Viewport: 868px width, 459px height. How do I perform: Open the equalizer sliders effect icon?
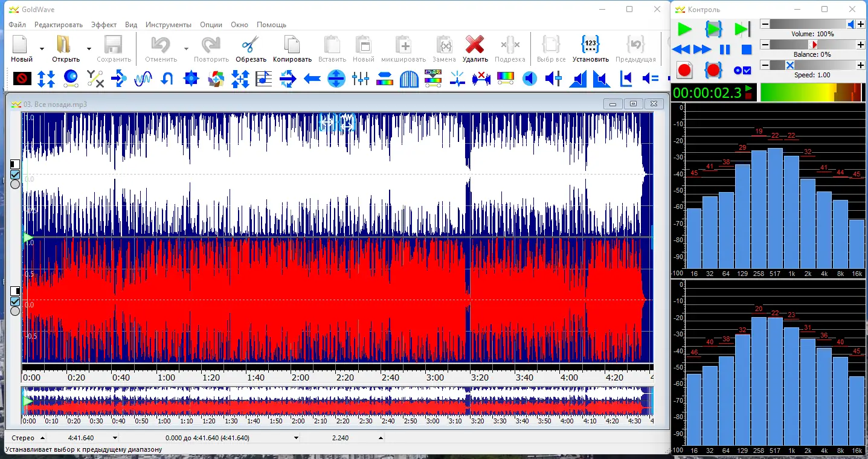pyautogui.click(x=361, y=79)
